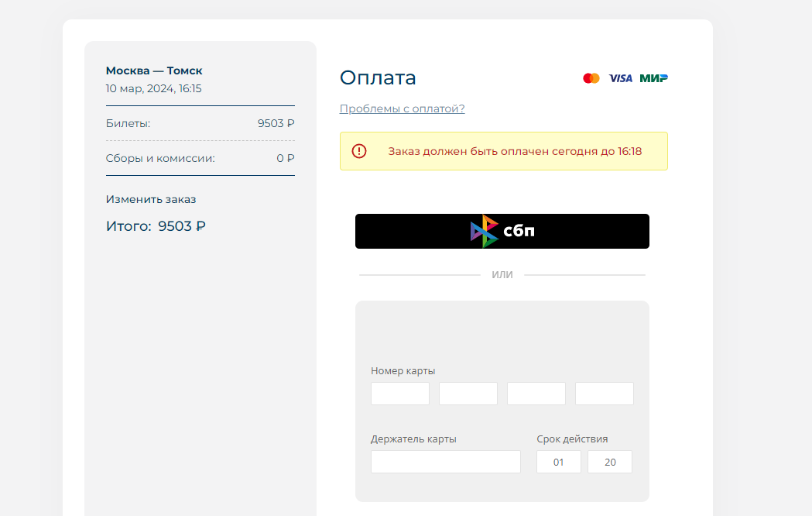Click the 'Держатель карты' input field
The height and width of the screenshot is (516, 812).
pos(445,462)
